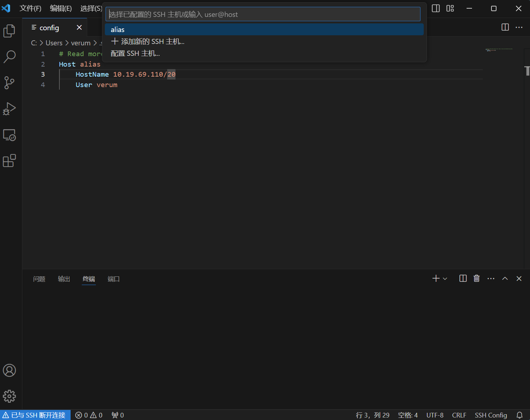
Task: Choose 添加新的 SSH 主机 option
Action: pos(264,41)
